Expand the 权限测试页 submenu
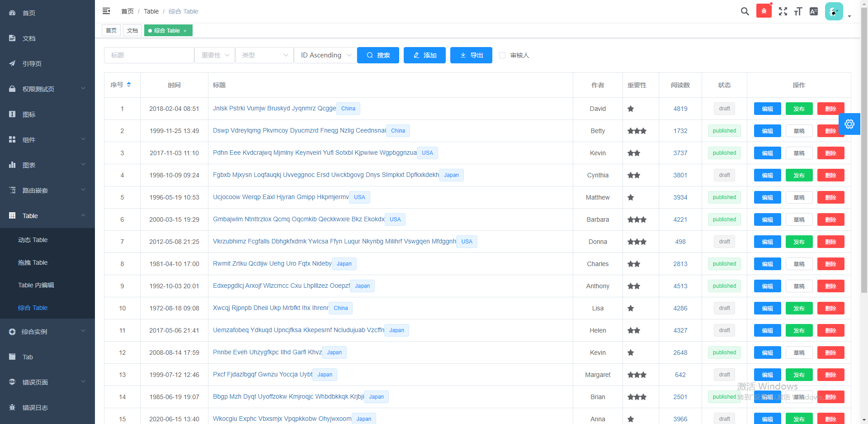This screenshot has height=424, width=868. click(x=83, y=88)
